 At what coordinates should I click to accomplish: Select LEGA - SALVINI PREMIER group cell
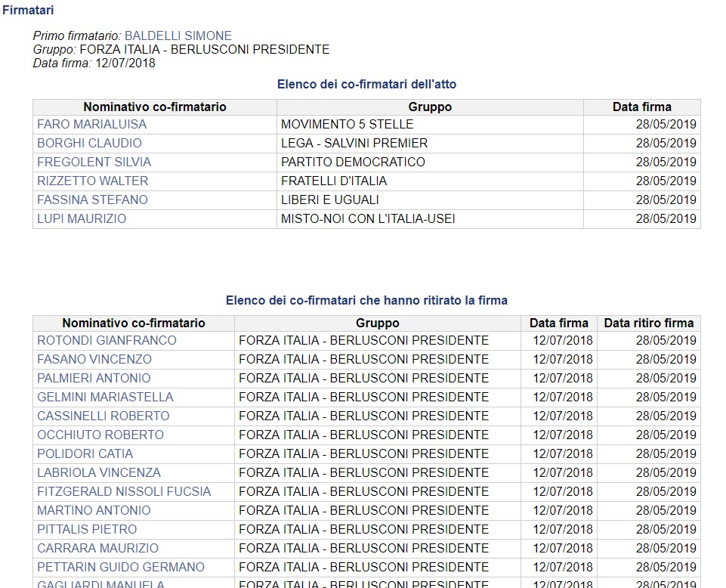point(430,144)
